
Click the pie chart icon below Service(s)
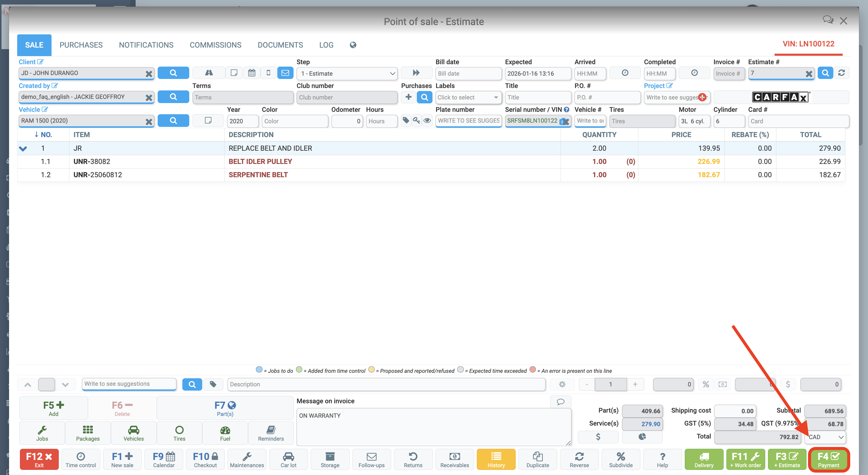(642, 437)
